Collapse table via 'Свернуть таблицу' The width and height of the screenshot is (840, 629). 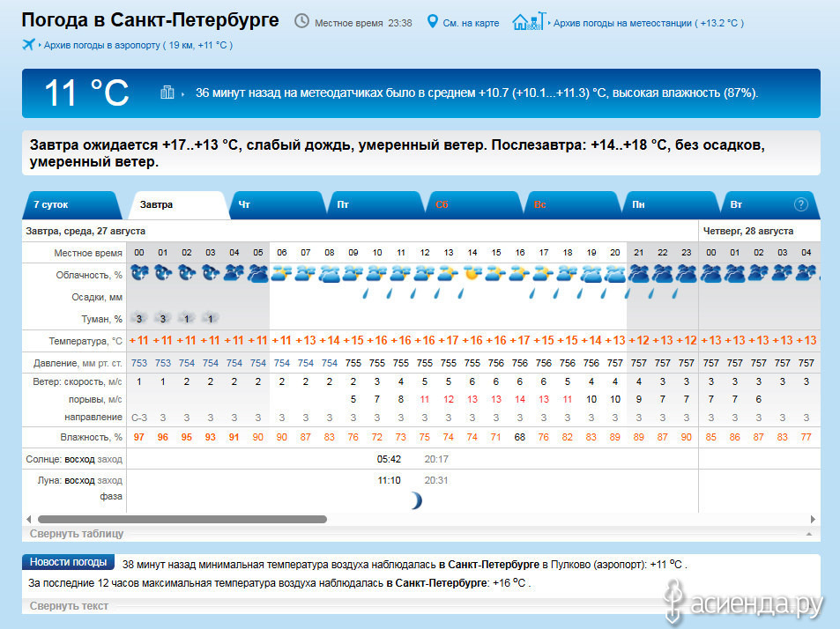point(77,534)
